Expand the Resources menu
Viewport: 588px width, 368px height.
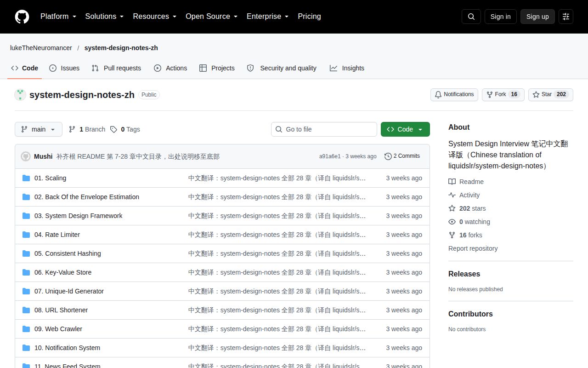(x=155, y=17)
